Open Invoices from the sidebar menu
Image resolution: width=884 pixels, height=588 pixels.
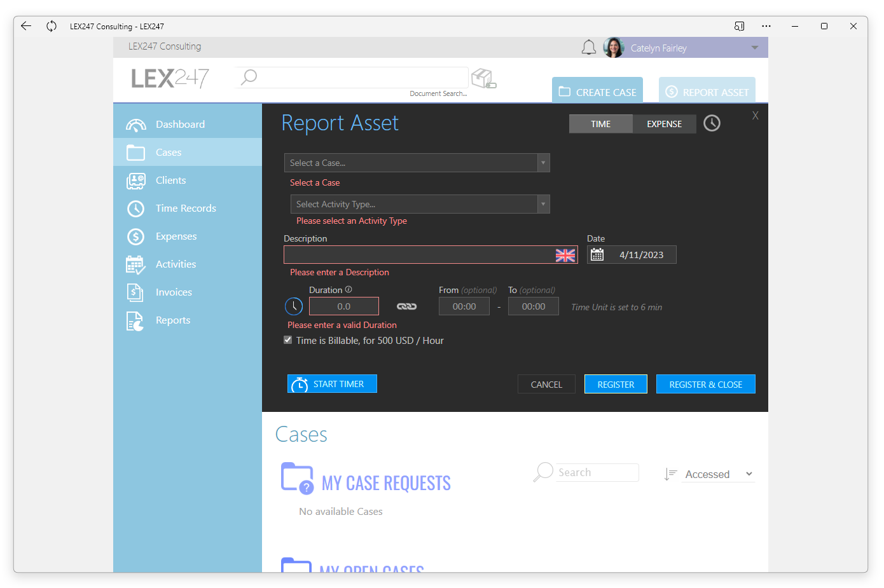(x=188, y=292)
